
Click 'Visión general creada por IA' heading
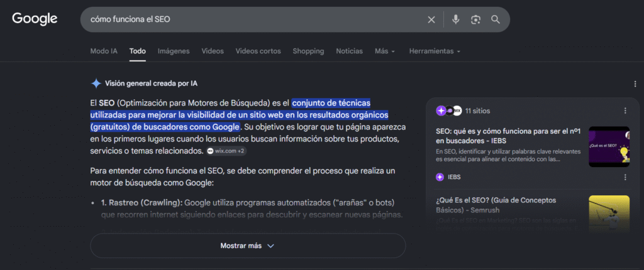[x=151, y=84]
